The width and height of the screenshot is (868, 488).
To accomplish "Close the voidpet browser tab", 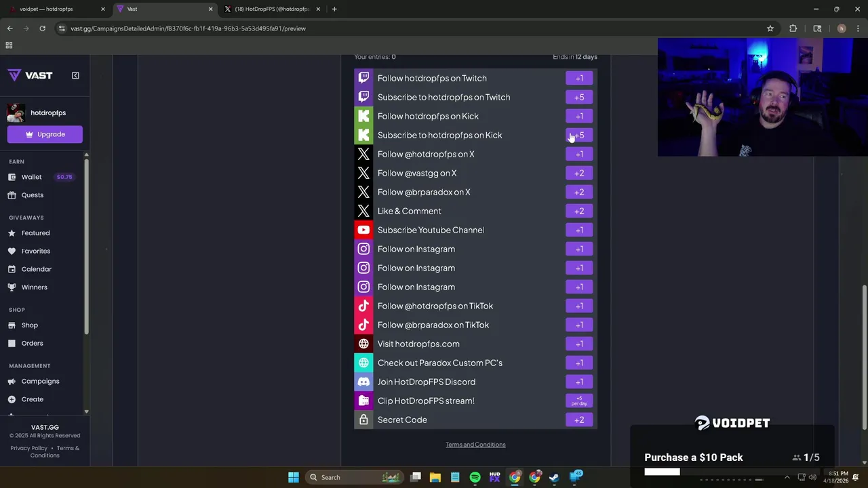I will tap(103, 9).
